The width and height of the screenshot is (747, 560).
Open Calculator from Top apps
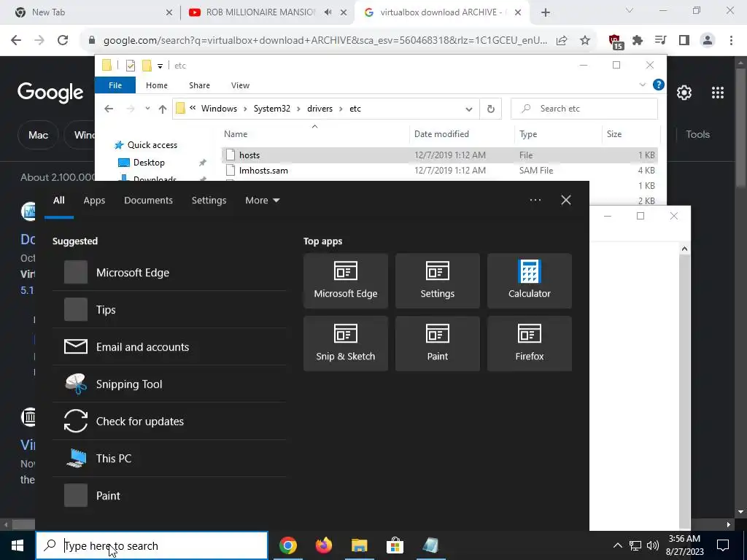[530, 281]
